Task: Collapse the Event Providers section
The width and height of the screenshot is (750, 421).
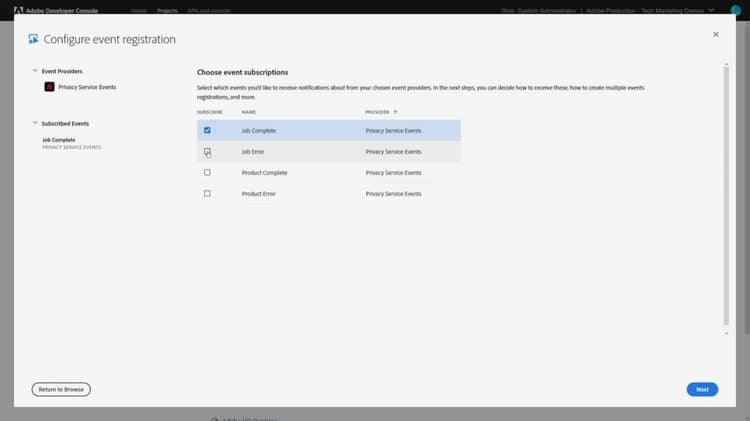Action: [x=35, y=71]
